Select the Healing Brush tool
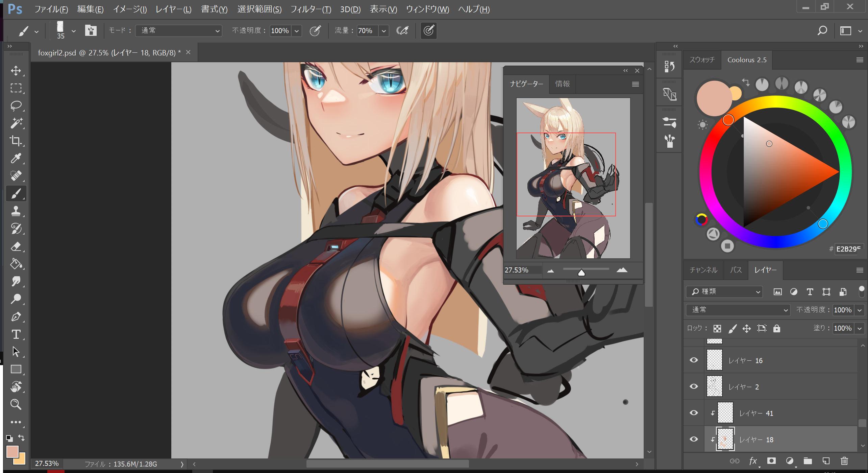Viewport: 868px width, 473px height. (x=16, y=176)
